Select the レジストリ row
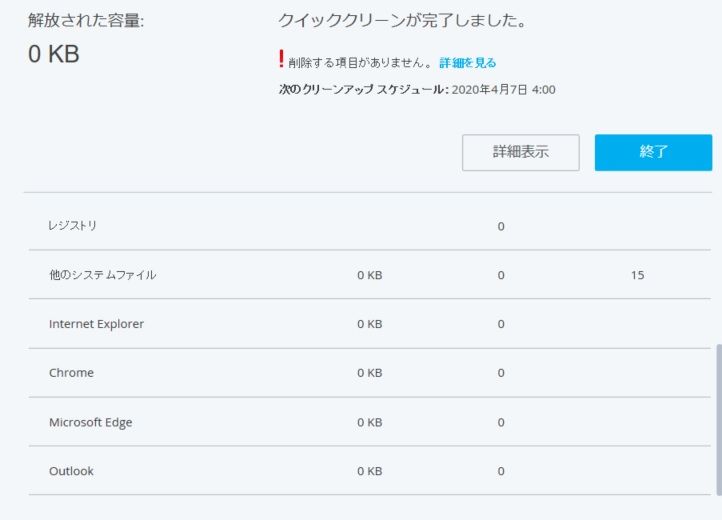Screen dimensions: 722x520 pos(73,226)
